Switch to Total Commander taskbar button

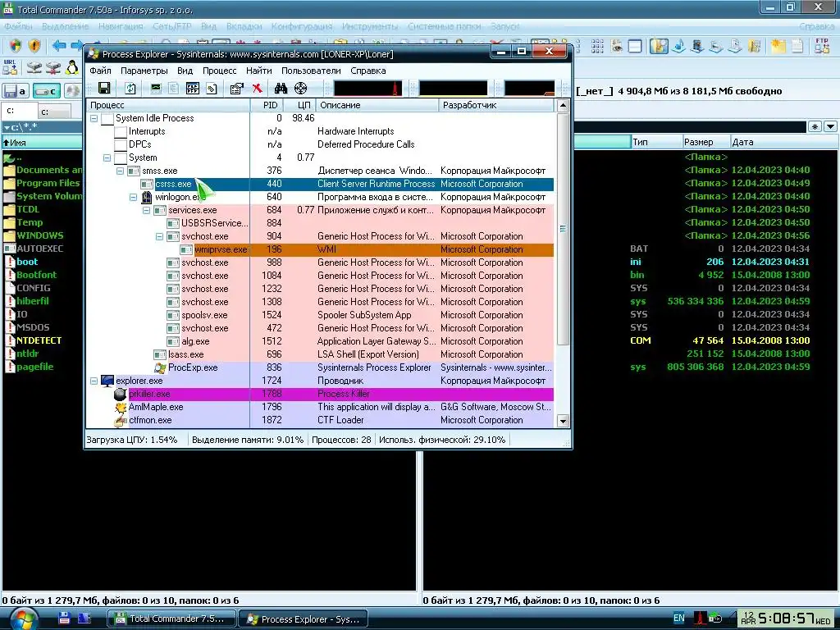click(171, 619)
